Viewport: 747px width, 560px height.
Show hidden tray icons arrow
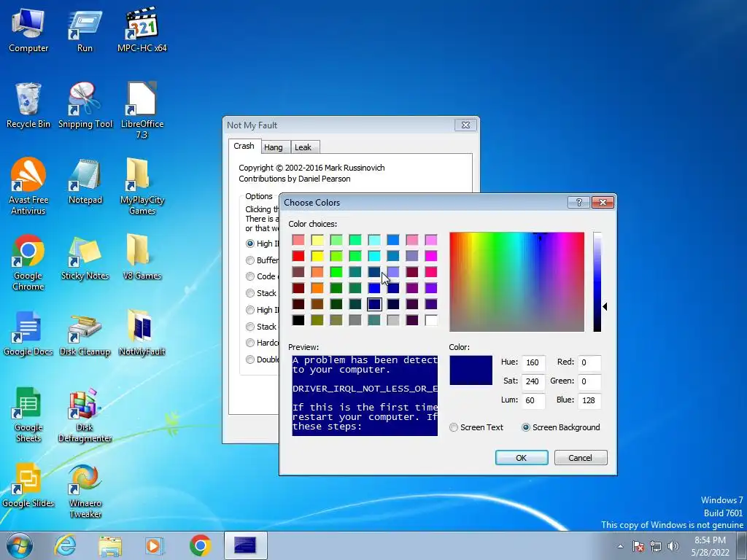[620, 546]
